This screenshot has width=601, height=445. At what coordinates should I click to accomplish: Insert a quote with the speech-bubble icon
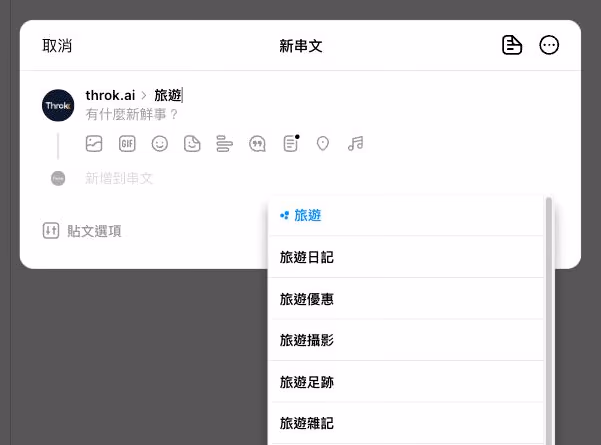coord(257,144)
